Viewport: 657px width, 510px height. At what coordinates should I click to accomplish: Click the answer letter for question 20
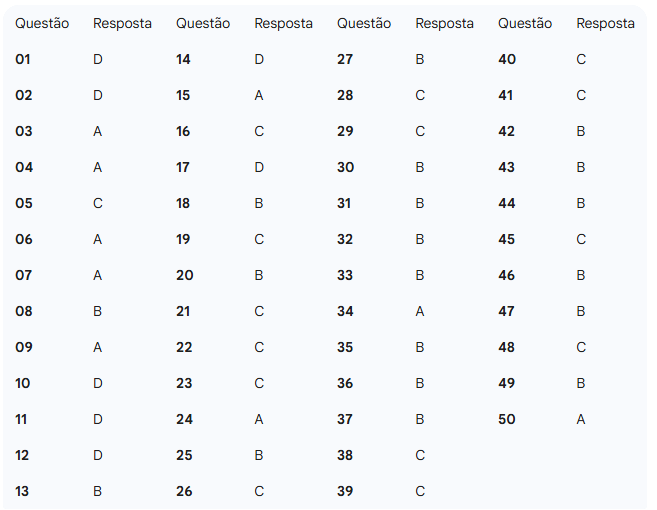(259, 276)
